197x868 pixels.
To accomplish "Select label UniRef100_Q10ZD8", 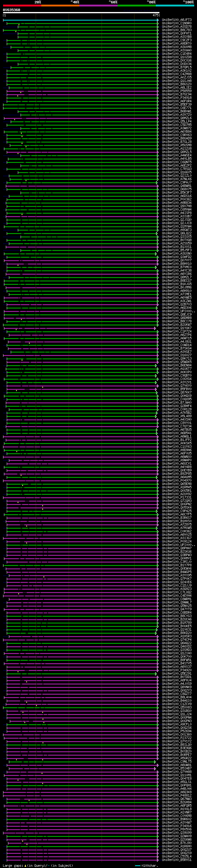I will [x=177, y=57].
